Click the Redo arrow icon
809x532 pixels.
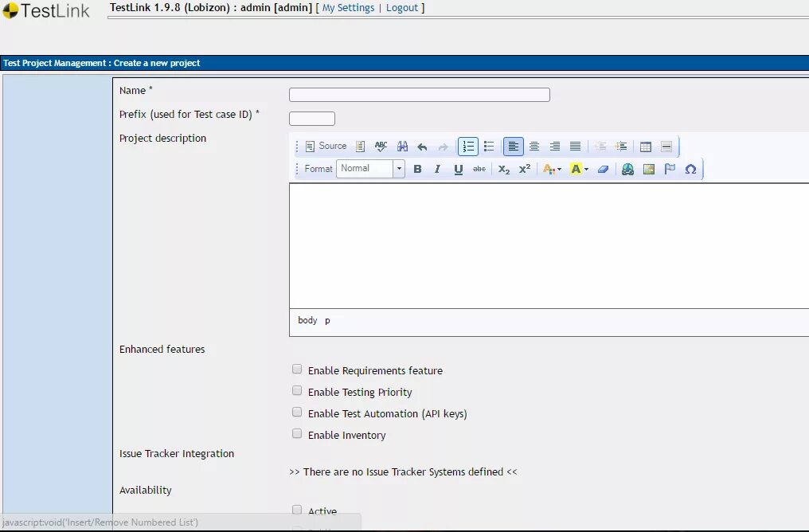(x=443, y=147)
